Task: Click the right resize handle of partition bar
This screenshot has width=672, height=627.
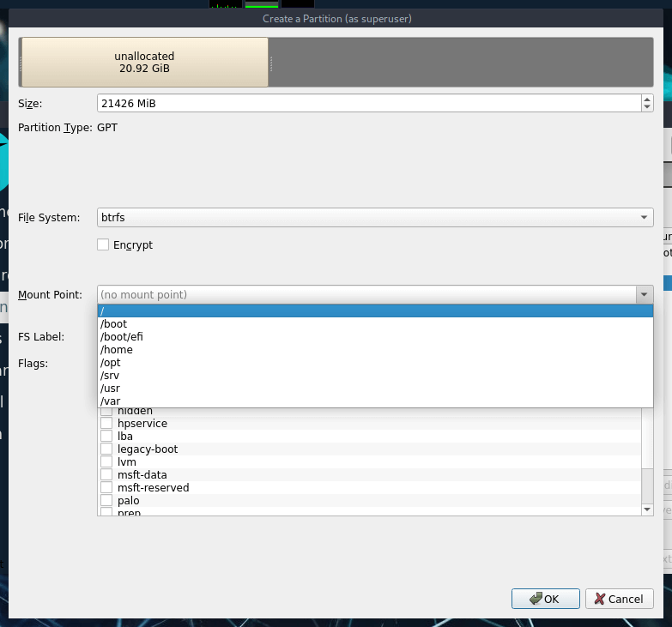Action: pos(271,63)
